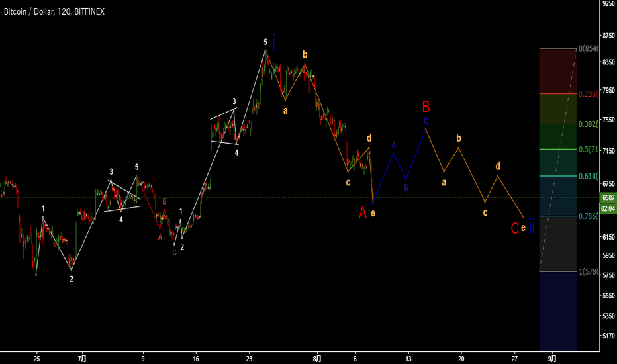Select the 23 date label on time axis
The height and width of the screenshot is (364, 617).
click(249, 359)
